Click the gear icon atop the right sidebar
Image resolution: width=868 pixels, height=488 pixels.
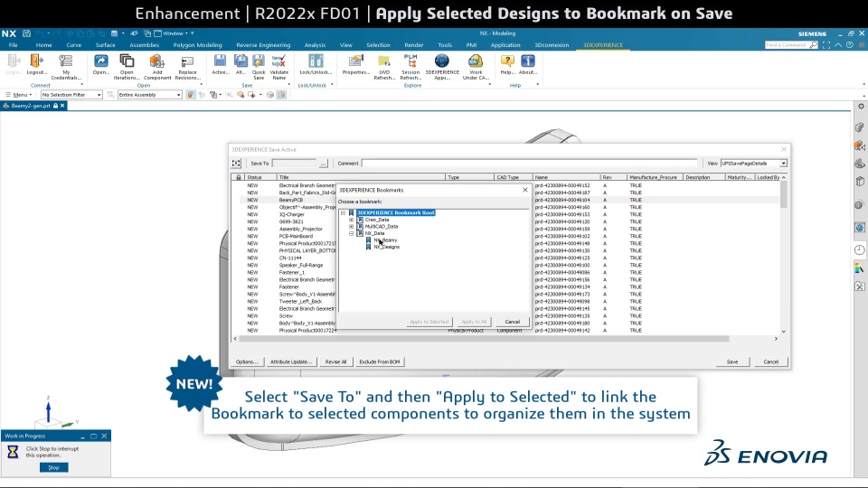862,107
